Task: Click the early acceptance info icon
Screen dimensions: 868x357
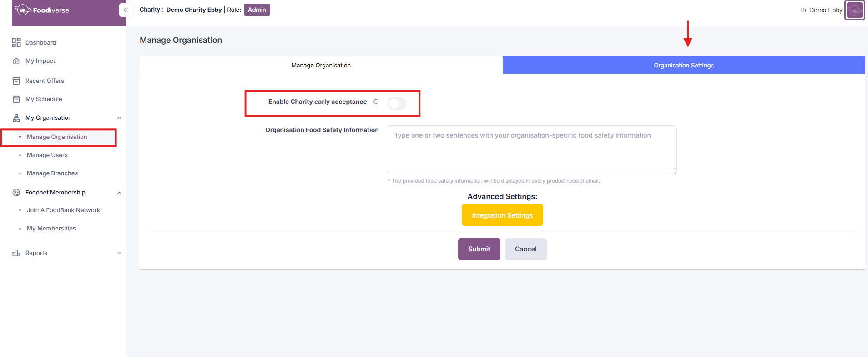Action: 376,102
